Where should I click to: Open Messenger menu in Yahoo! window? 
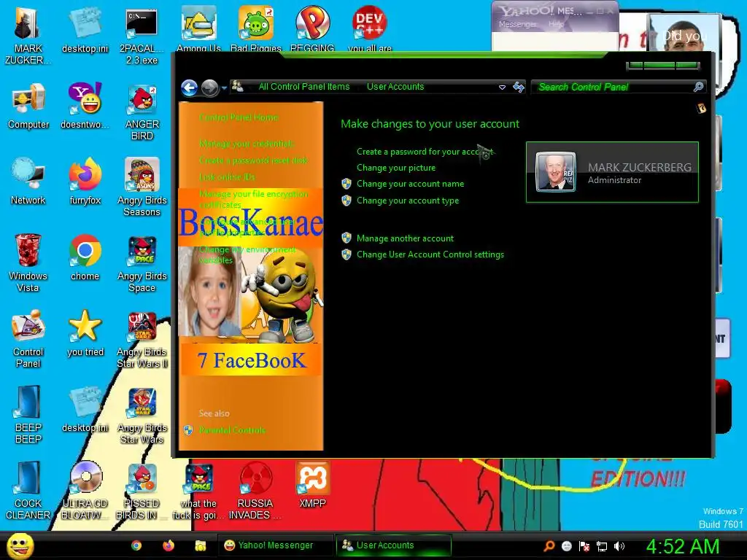click(x=517, y=24)
